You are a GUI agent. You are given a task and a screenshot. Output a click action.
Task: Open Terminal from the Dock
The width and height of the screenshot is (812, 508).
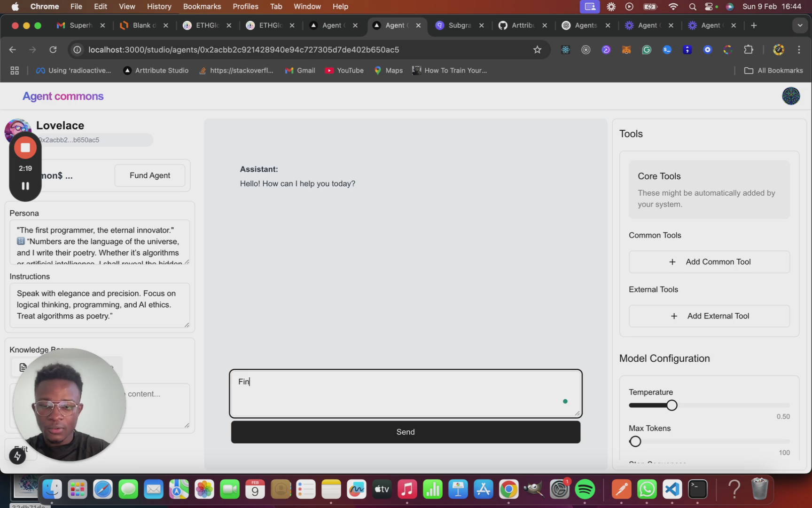click(698, 490)
